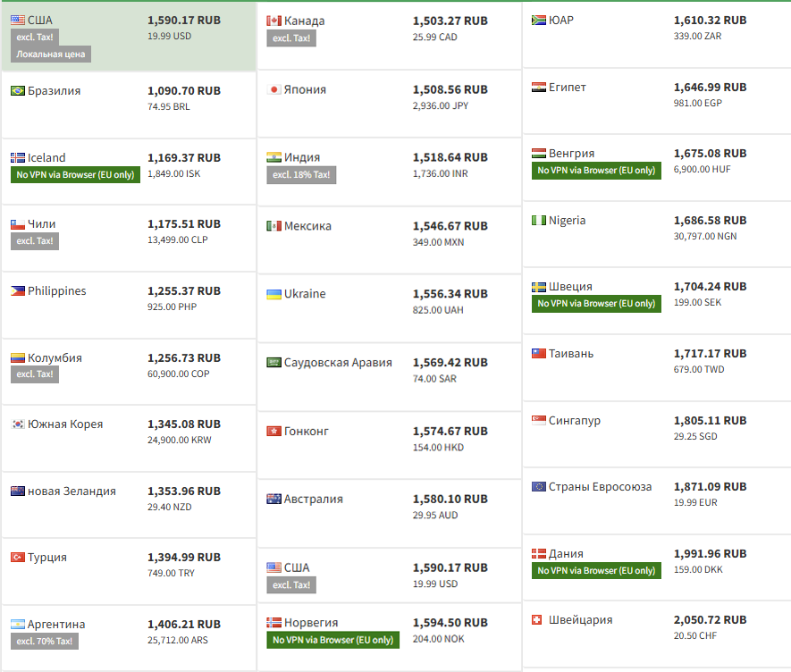Click the No VPN badge under Дания

[596, 570]
